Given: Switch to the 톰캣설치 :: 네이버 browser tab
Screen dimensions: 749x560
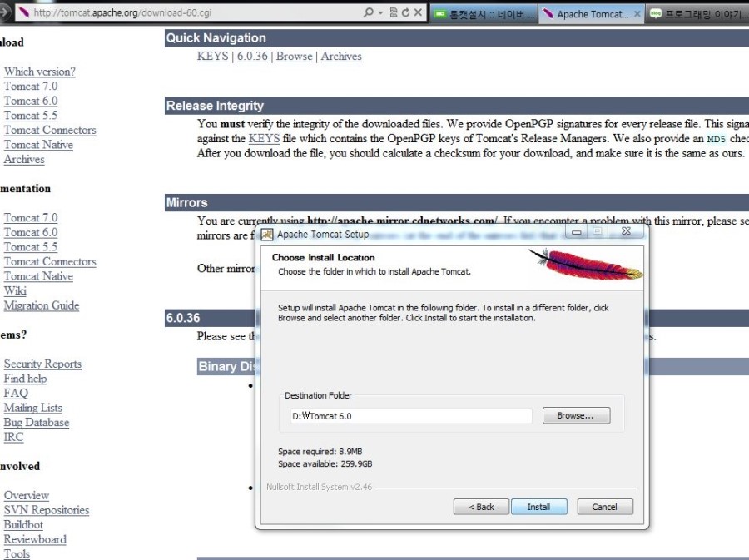Looking at the screenshot, I should tap(484, 14).
